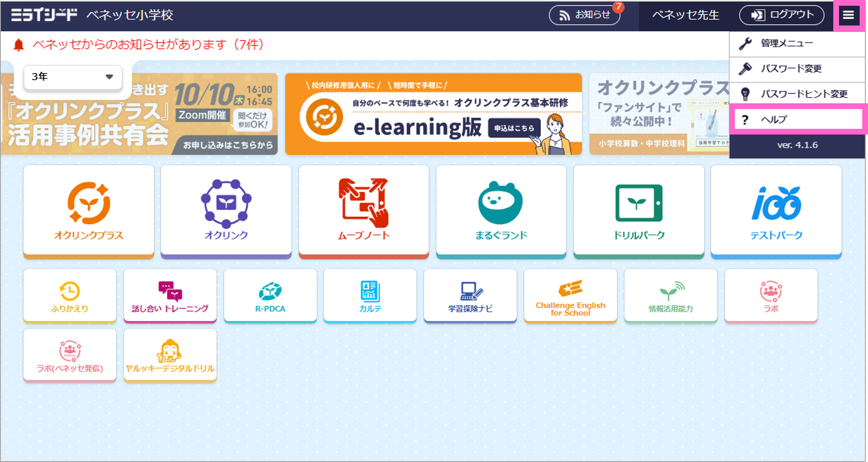Choose パスワード変更 menu item
This screenshot has width=868, height=462.
pos(797,69)
